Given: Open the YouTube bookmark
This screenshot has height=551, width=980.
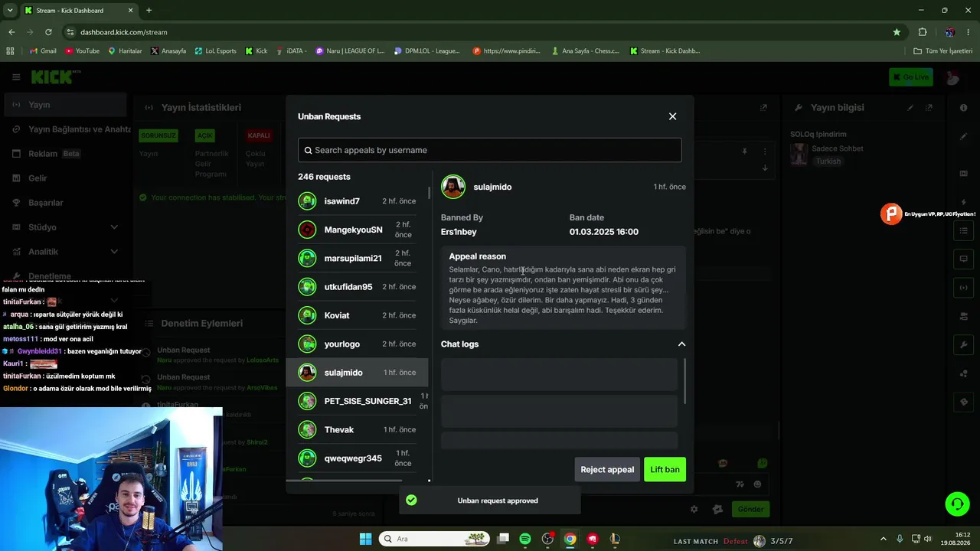Looking at the screenshot, I should pos(82,51).
